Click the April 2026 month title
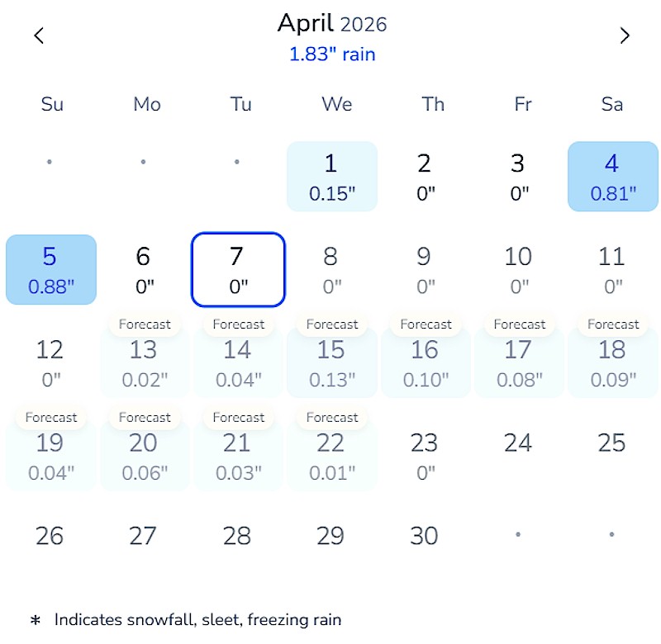Screen dimensions: 661x644 pos(331,23)
